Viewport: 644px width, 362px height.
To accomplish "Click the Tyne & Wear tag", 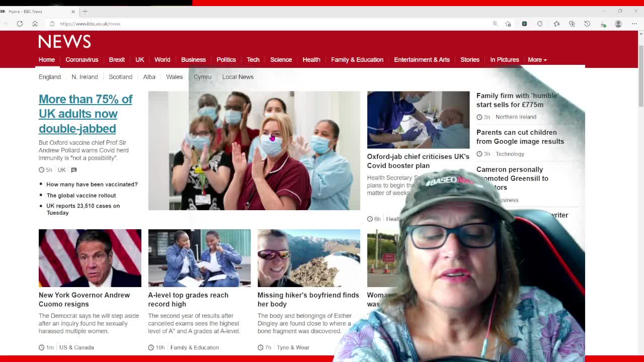I will click(x=293, y=347).
